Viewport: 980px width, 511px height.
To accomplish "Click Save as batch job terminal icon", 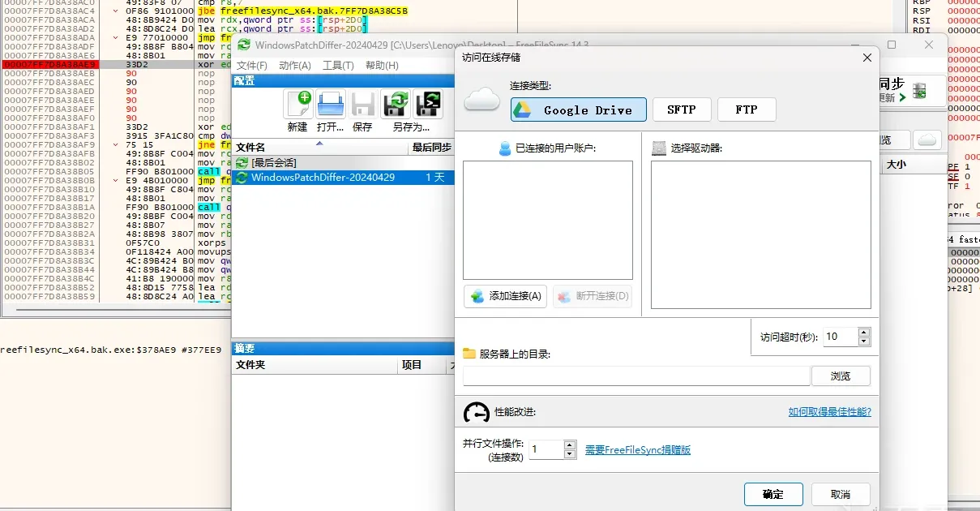I will tap(429, 105).
